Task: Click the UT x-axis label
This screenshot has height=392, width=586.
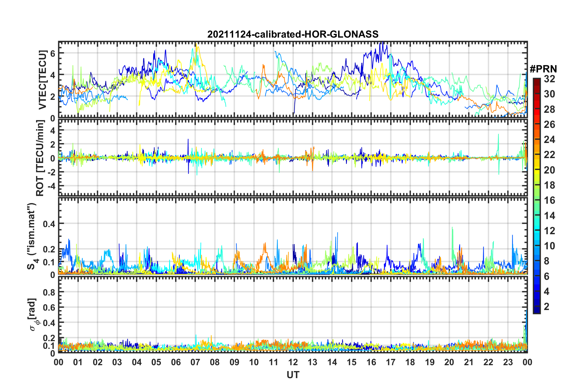Action: [x=293, y=375]
